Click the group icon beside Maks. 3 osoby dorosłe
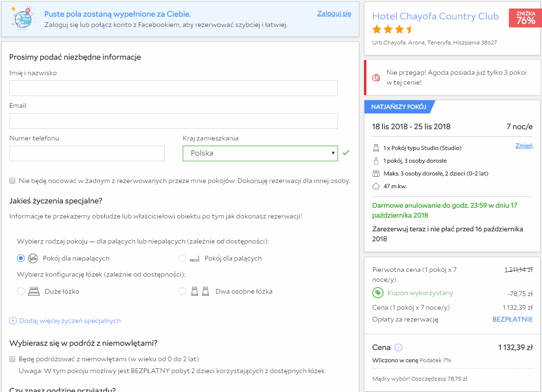Screen dimensions: 542x392 point(376,174)
